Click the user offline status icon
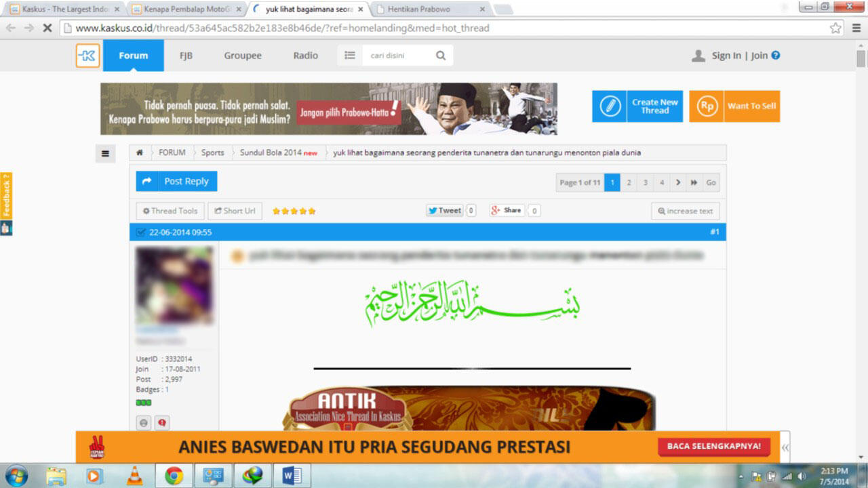Image resolution: width=868 pixels, height=488 pixels. click(x=144, y=423)
